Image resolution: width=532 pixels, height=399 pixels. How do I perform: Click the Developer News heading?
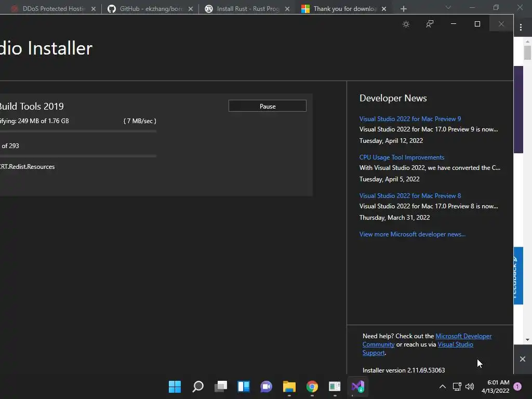point(393,98)
